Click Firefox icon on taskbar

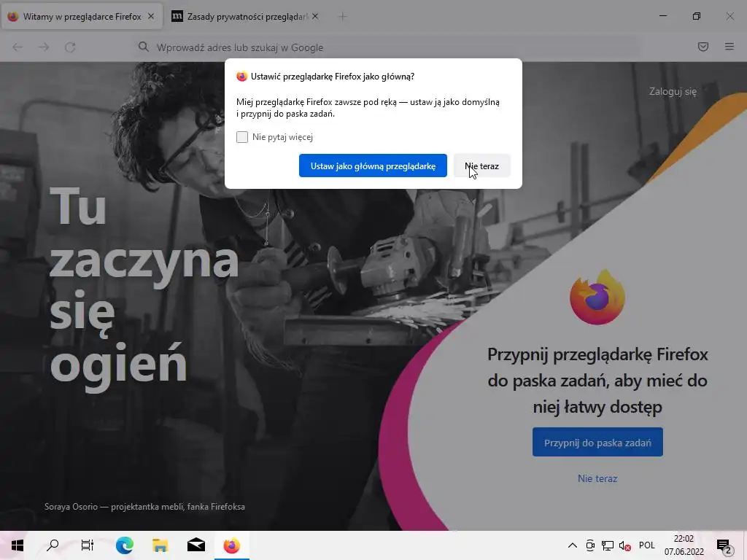coord(231,545)
